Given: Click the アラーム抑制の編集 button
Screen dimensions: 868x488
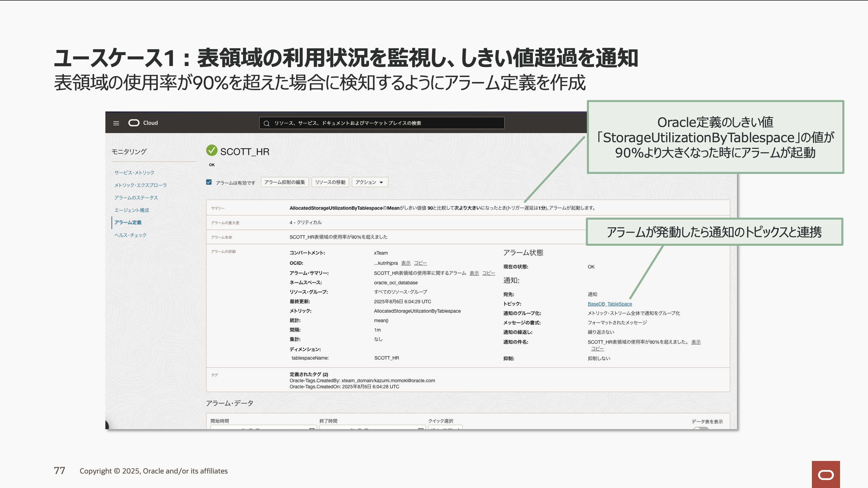Looking at the screenshot, I should coord(284,182).
